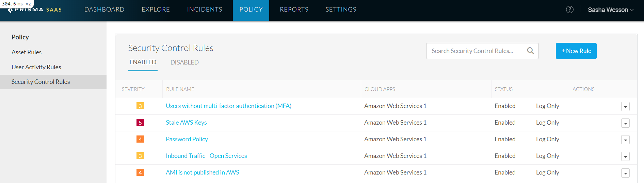Click the help question mark icon
Viewport: 644px width, 183px height.
[x=569, y=10]
